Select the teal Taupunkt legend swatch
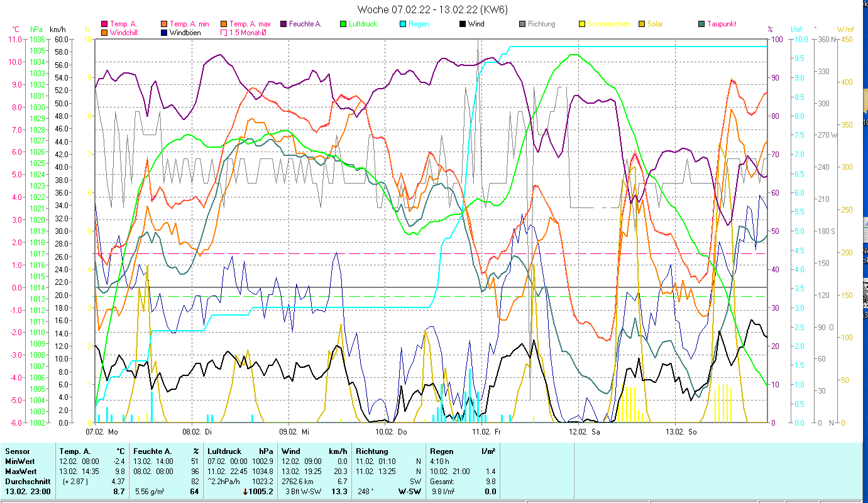The image size is (868, 503). click(701, 24)
